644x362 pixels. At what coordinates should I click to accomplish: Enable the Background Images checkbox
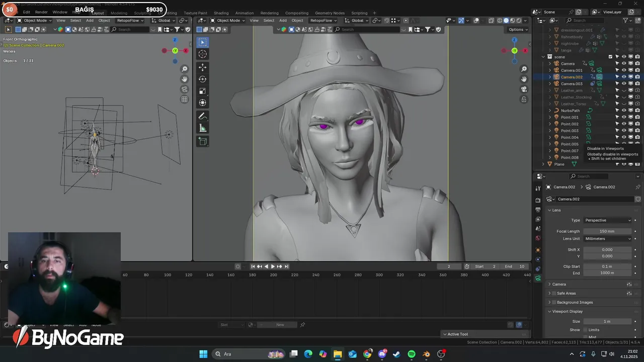click(554, 302)
